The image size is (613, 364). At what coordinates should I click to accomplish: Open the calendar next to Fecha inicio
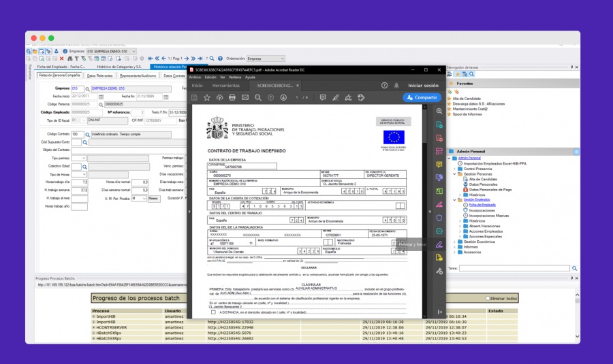pos(101,97)
